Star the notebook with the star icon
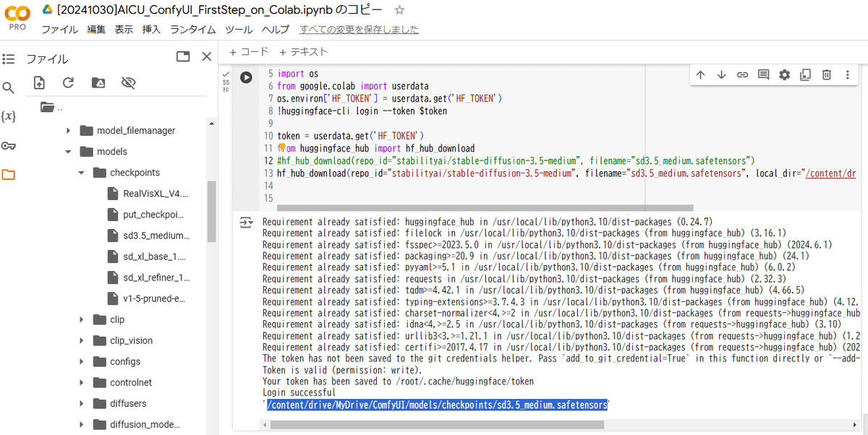This screenshot has width=868, height=435. (x=400, y=10)
